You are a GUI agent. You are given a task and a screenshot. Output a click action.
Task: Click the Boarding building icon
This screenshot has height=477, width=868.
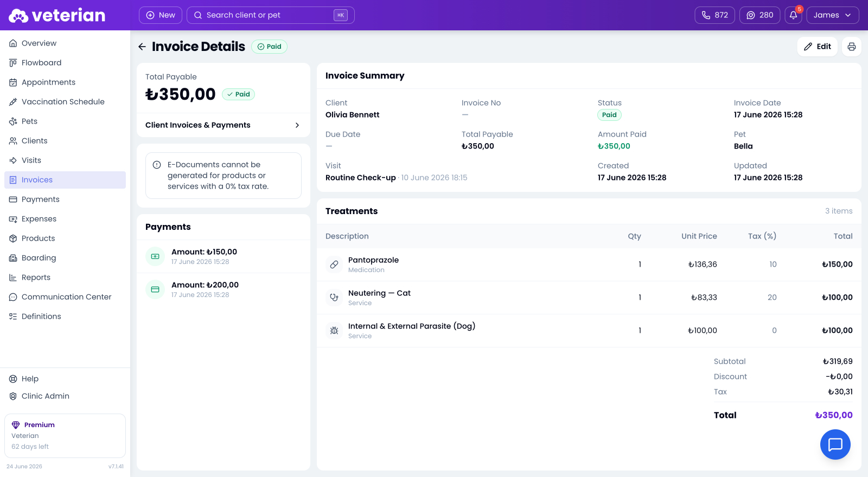click(13, 258)
